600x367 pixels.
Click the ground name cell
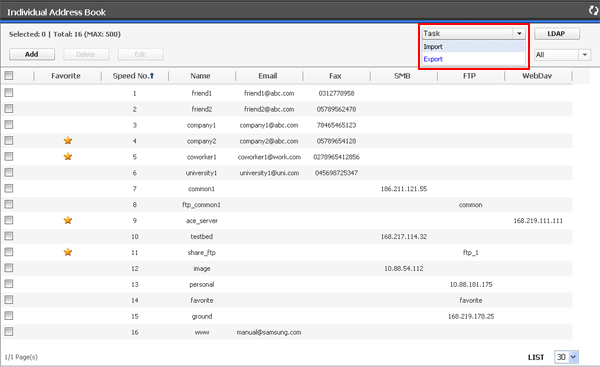click(x=202, y=316)
